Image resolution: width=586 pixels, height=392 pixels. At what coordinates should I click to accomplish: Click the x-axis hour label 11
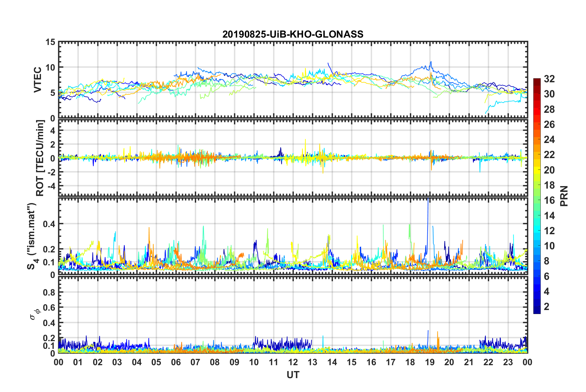(x=274, y=362)
